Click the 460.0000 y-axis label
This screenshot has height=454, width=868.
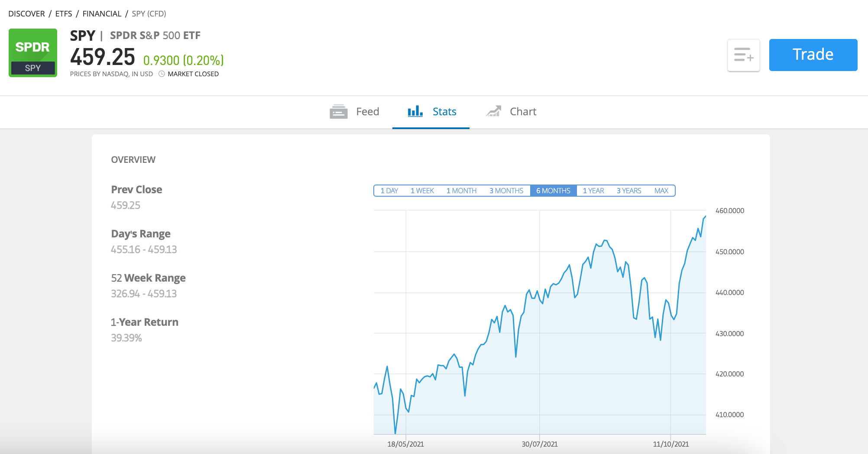[x=730, y=211]
